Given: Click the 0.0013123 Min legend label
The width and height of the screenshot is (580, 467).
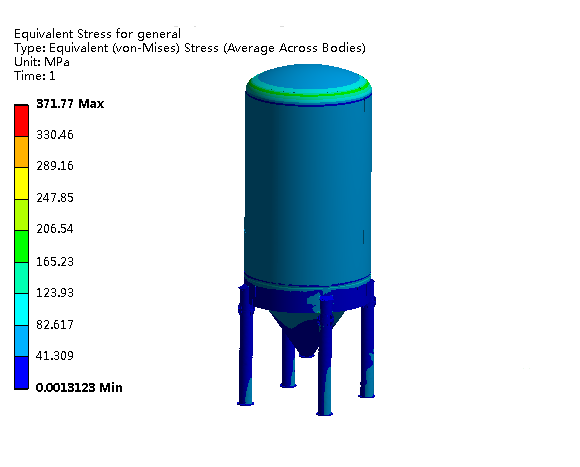Looking at the screenshot, I should pyautogui.click(x=79, y=388).
